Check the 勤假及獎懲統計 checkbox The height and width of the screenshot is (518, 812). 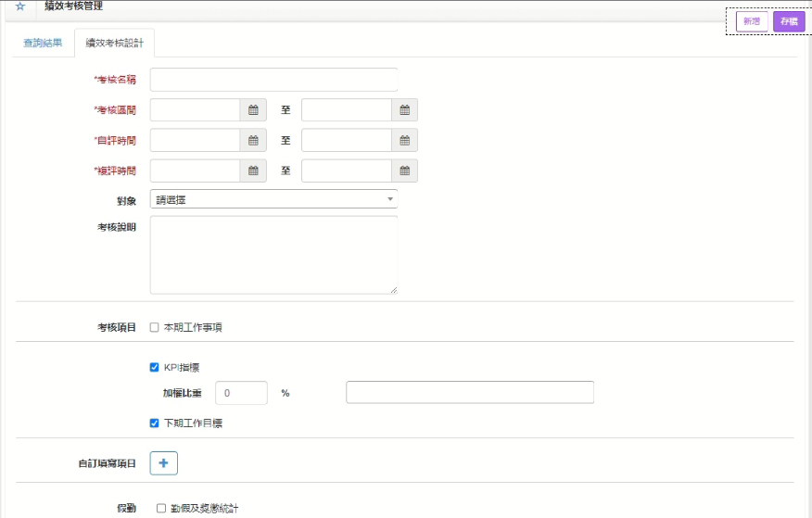(x=161, y=508)
